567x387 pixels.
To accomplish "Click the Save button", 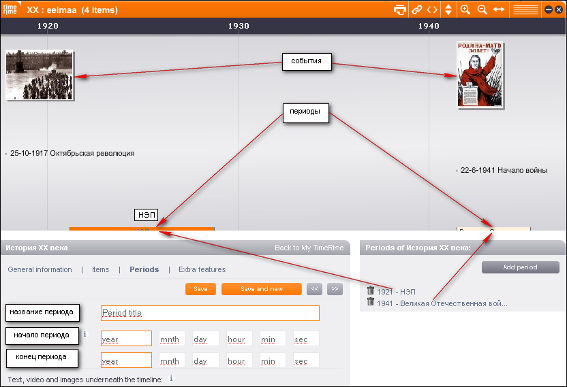I will pos(200,289).
